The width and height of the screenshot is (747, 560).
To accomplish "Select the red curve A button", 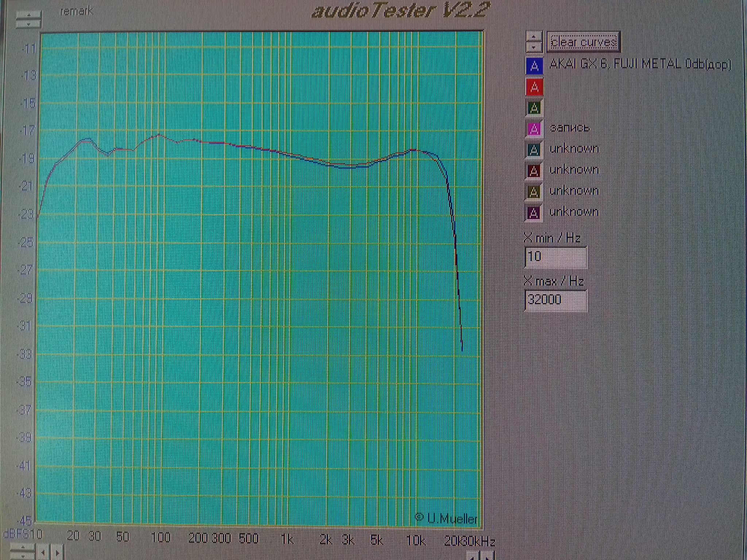I will tap(534, 87).
